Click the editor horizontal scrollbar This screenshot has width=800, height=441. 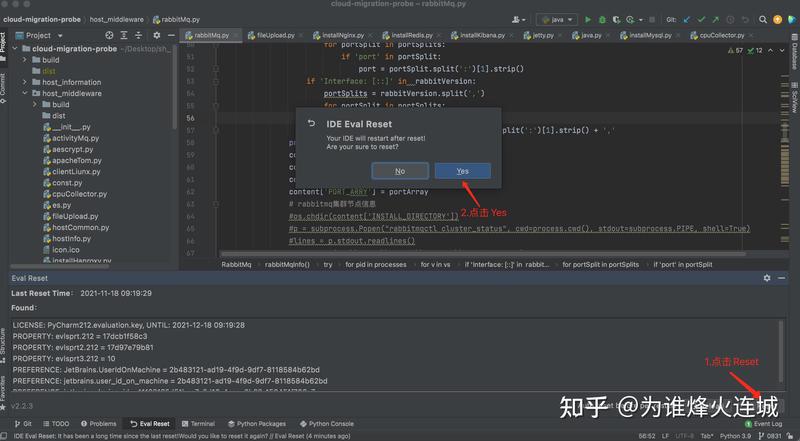tap(483, 253)
